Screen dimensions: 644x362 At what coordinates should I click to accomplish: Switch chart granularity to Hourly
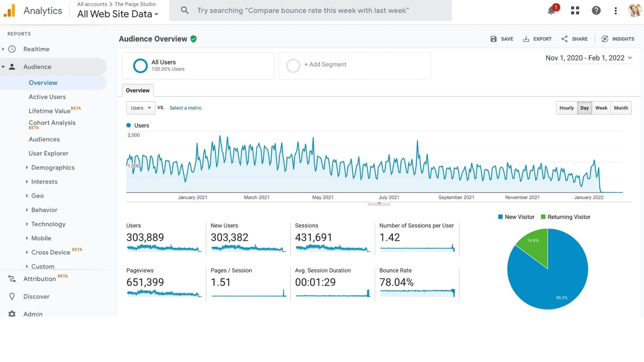click(567, 108)
